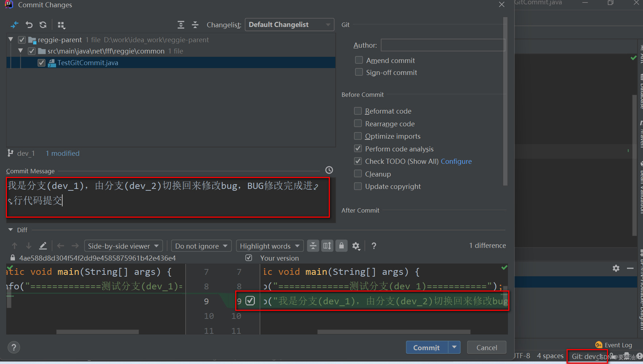Uncheck the src\main\java folder checkbox

coord(32,51)
